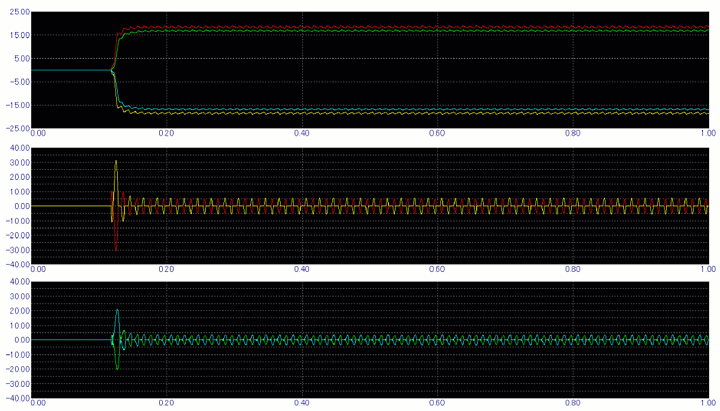
Task: Click the -30.00 label on middle plot's y-axis
Action: point(17,250)
